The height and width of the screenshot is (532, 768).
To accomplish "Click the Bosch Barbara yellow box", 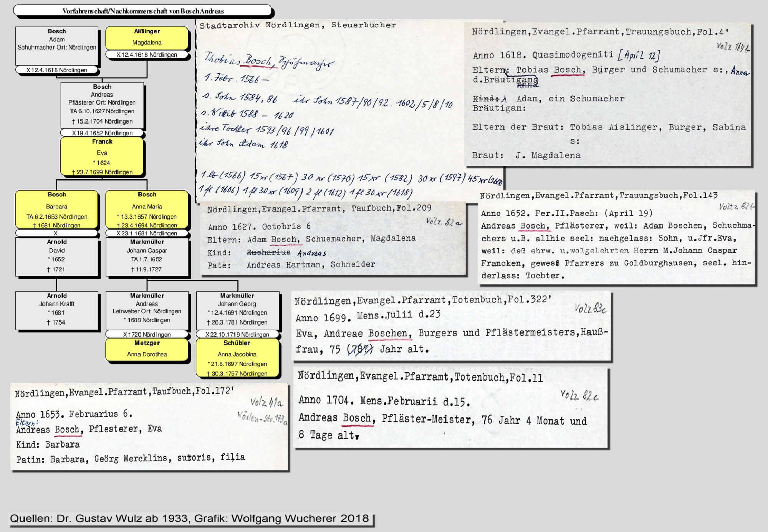I will (57, 209).
